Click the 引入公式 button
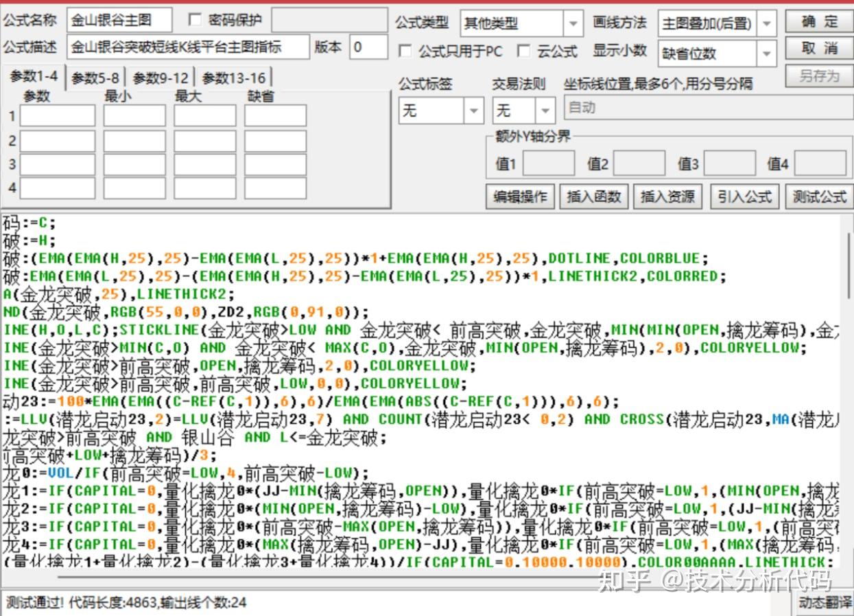This screenshot has width=854, height=616. pos(745,197)
